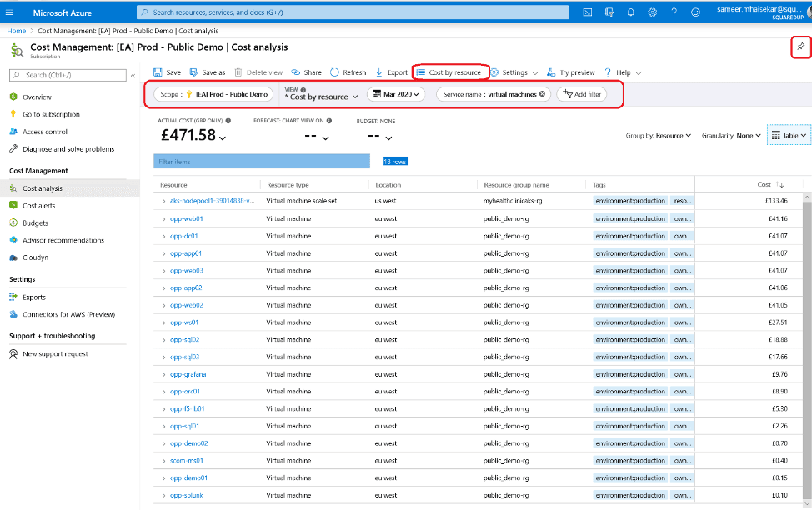The width and height of the screenshot is (812, 510).
Task: Focus the Filter items input
Action: (262, 162)
